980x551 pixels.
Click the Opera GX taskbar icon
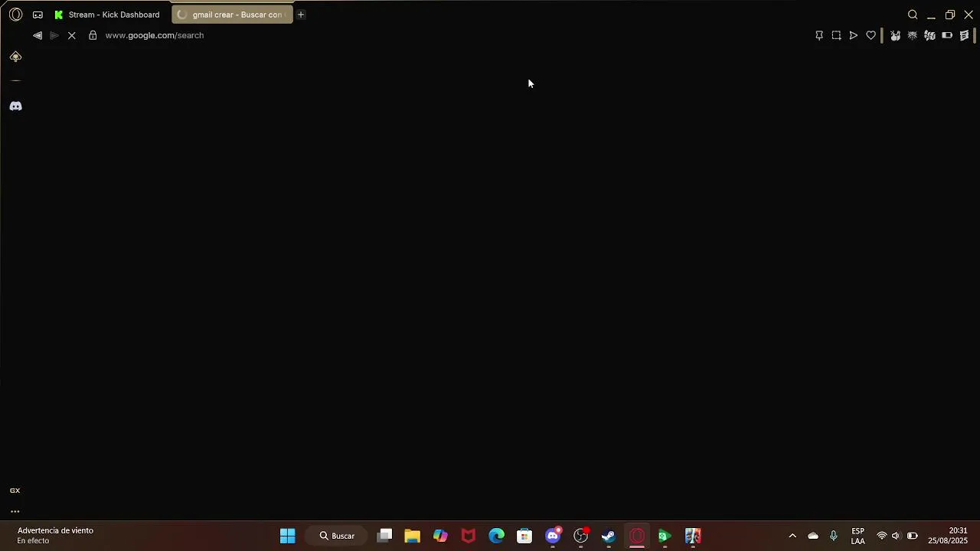pos(637,536)
